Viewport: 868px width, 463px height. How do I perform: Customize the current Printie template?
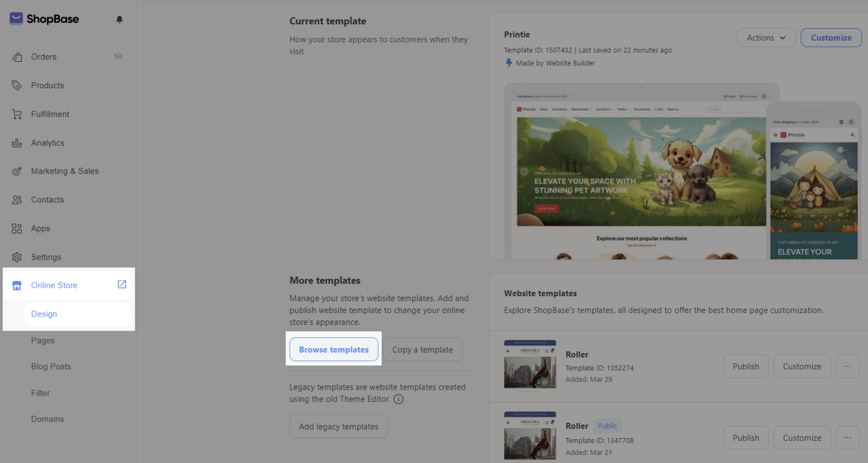(x=831, y=38)
